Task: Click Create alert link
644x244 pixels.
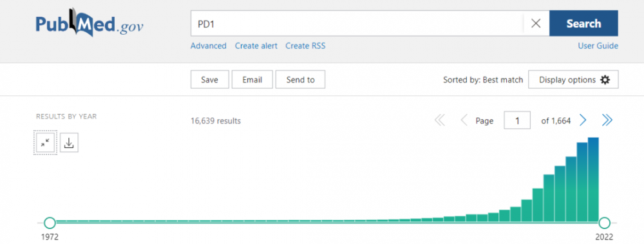Action: (x=256, y=46)
